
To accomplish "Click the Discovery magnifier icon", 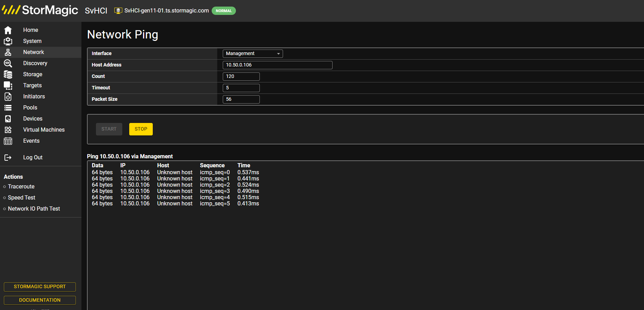I will [x=8, y=63].
